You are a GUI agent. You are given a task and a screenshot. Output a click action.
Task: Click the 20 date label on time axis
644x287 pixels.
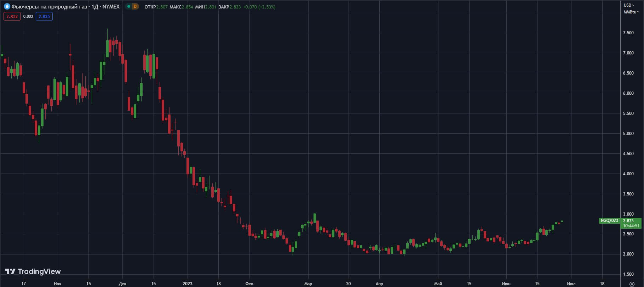(349, 284)
